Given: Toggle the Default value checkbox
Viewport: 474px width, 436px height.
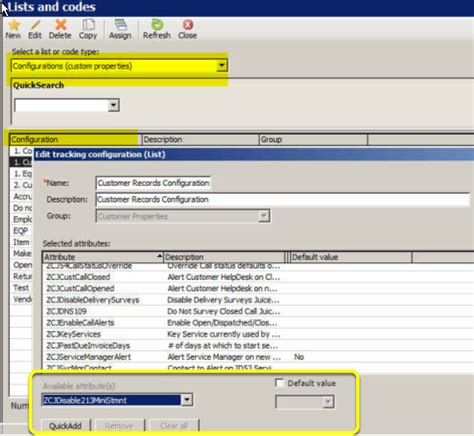Looking at the screenshot, I should (279, 383).
